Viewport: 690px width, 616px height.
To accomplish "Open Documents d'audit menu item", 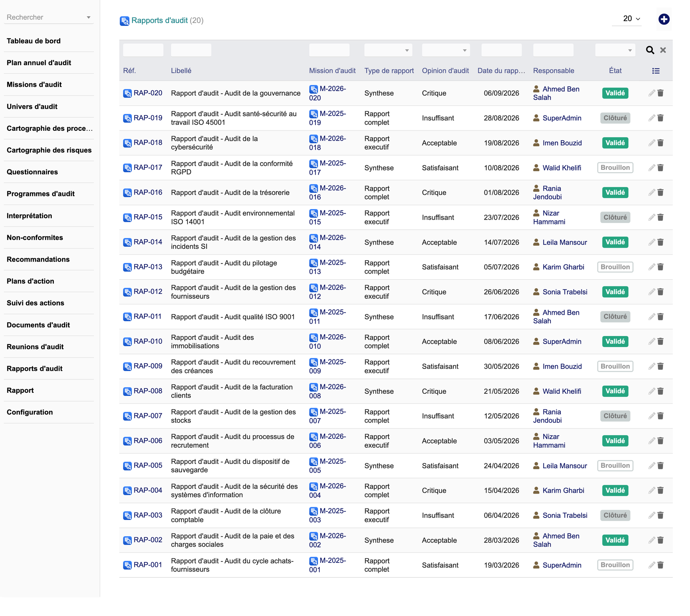I will (x=38, y=325).
